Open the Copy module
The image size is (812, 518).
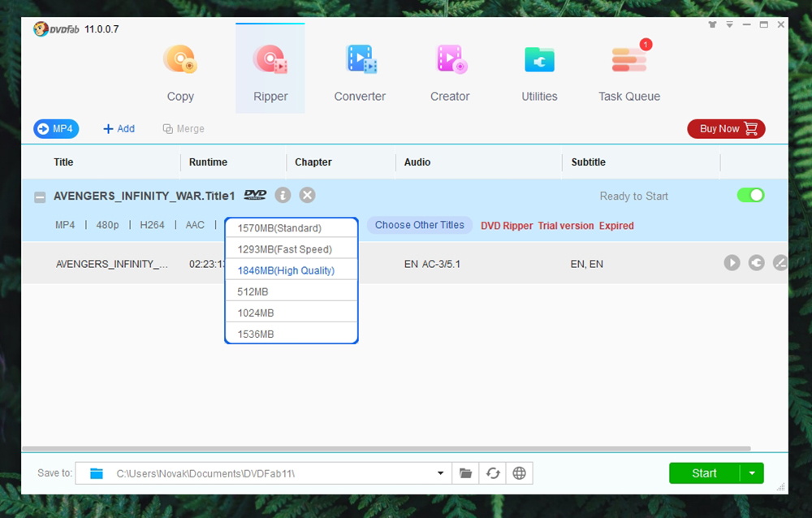(x=180, y=74)
